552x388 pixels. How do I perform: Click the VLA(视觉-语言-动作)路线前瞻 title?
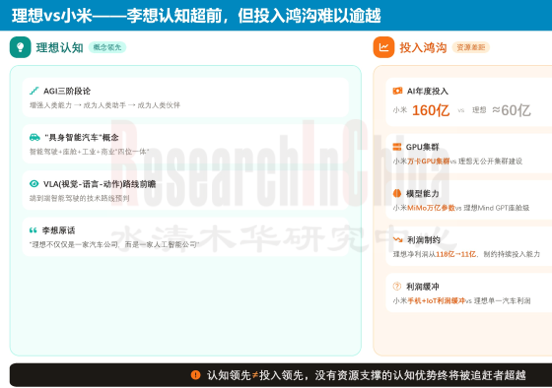point(100,184)
